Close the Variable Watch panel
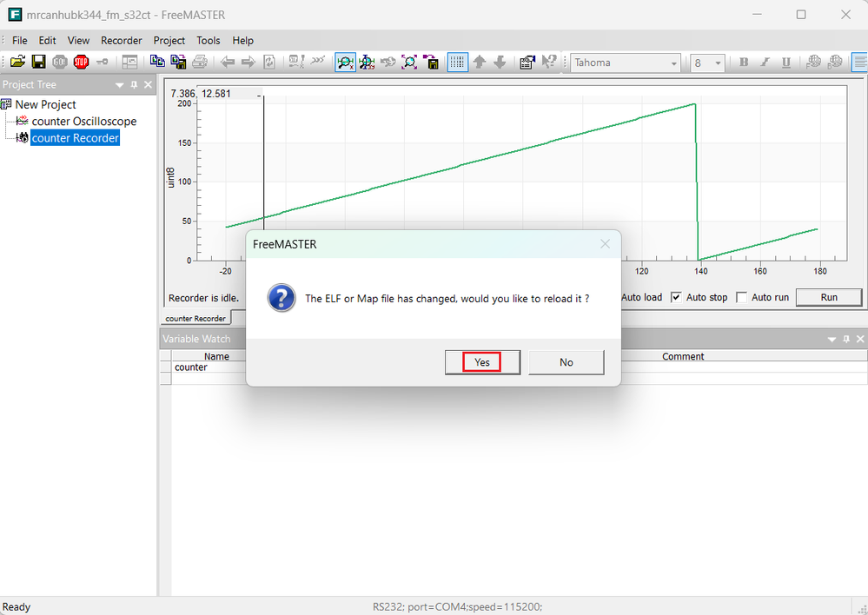The image size is (868, 615). click(x=860, y=339)
